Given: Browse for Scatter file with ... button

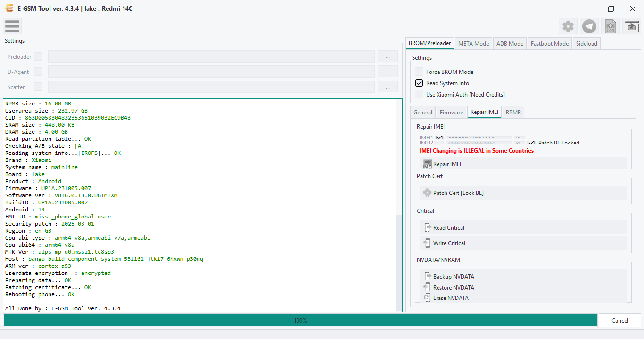Looking at the screenshot, I should coord(388,87).
